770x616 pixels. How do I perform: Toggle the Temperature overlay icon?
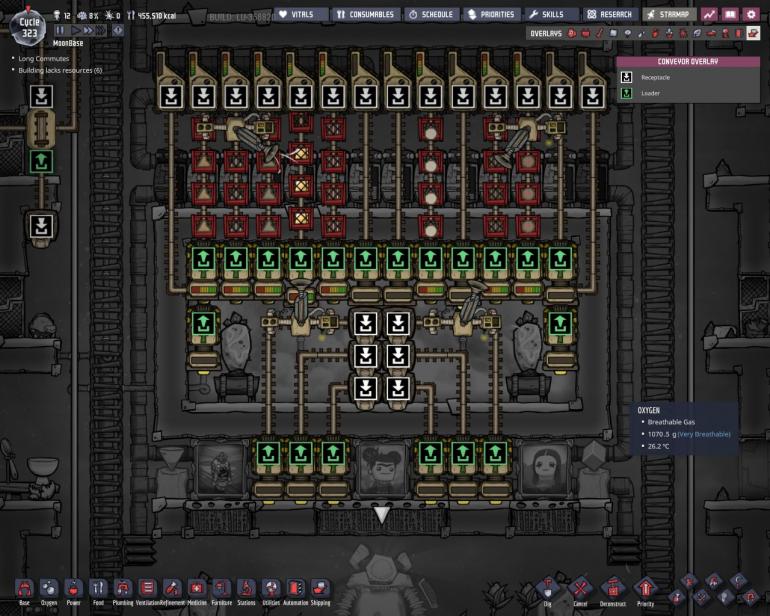pos(600,33)
